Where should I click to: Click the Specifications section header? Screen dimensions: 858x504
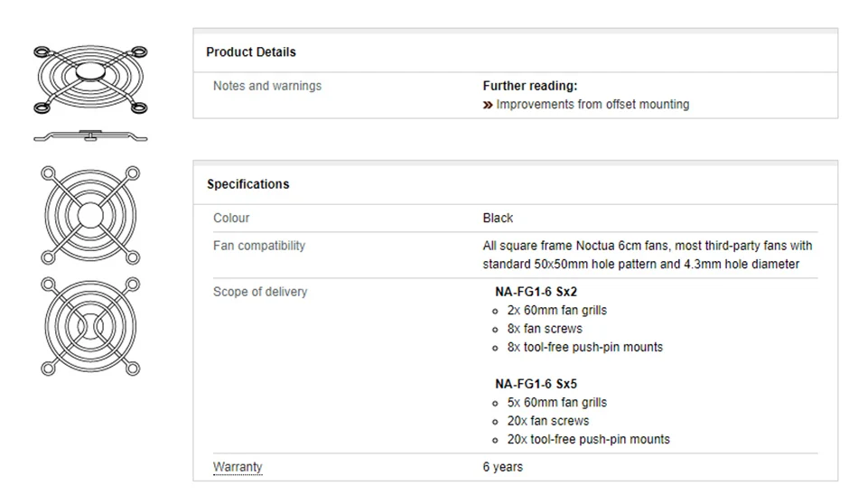pos(248,184)
